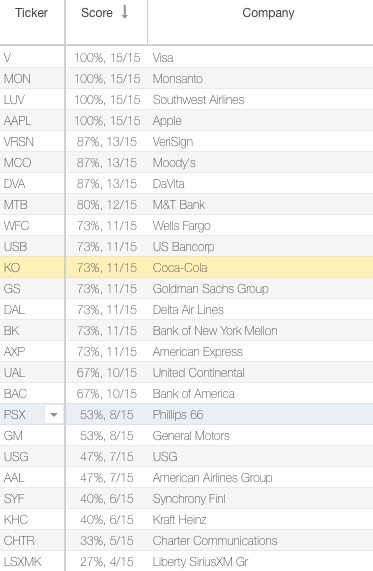Click the Coca-Cola company name cell

click(260, 268)
